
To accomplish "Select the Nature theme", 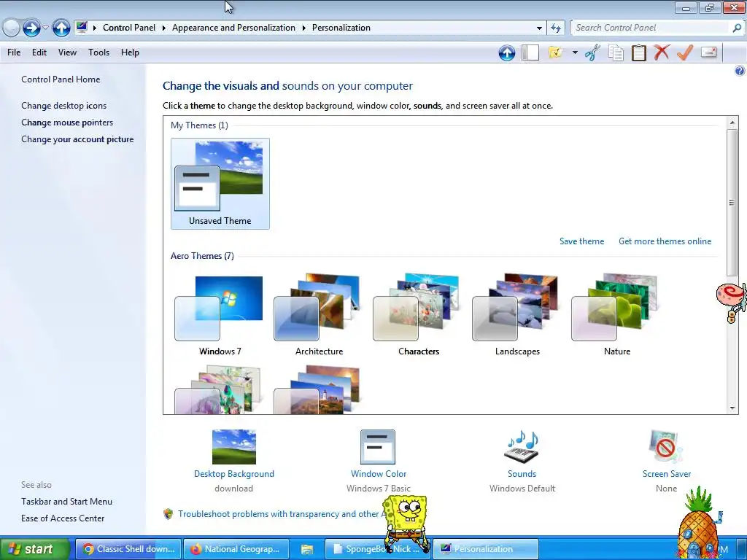I will coord(617,314).
